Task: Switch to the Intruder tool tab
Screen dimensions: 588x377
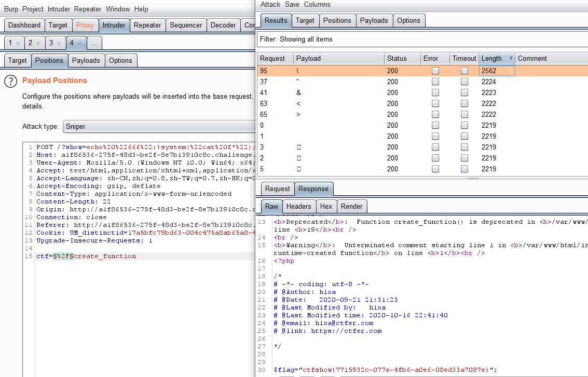Action: (114, 25)
